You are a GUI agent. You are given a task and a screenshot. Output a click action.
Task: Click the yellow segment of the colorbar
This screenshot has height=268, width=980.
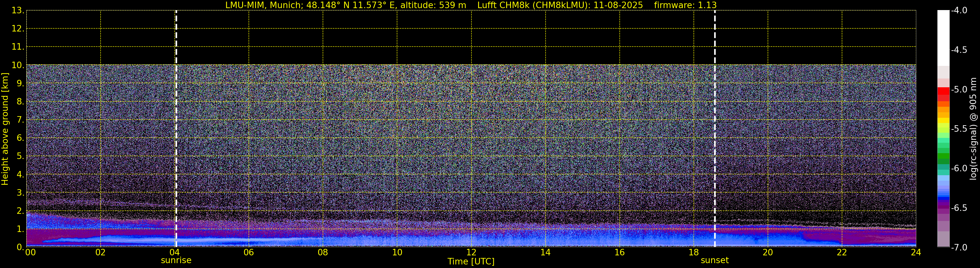[x=944, y=121]
